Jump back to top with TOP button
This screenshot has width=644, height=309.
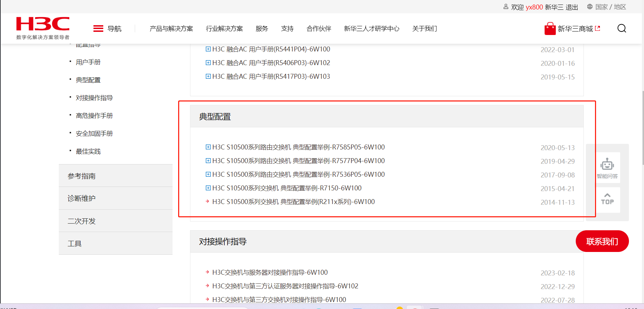pyautogui.click(x=607, y=199)
